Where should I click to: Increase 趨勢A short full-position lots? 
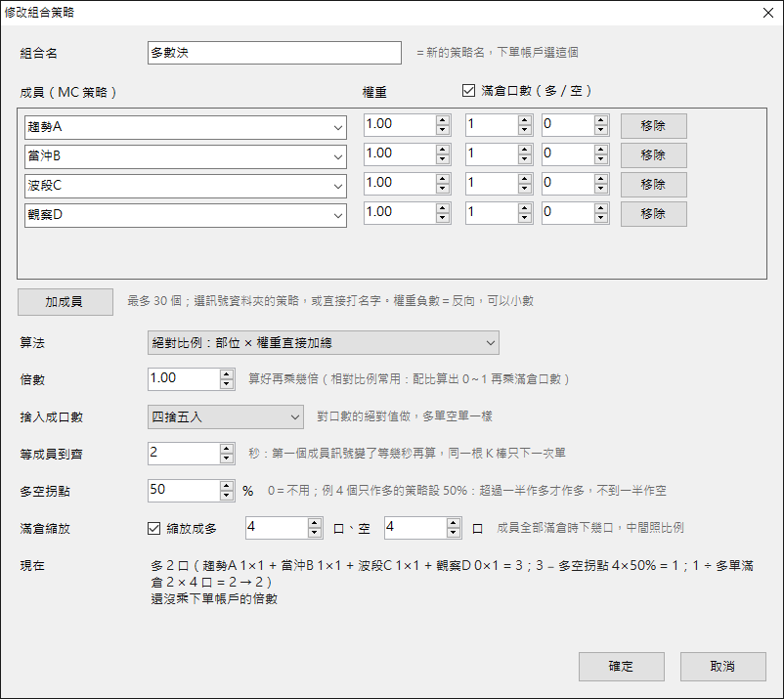tap(601, 120)
